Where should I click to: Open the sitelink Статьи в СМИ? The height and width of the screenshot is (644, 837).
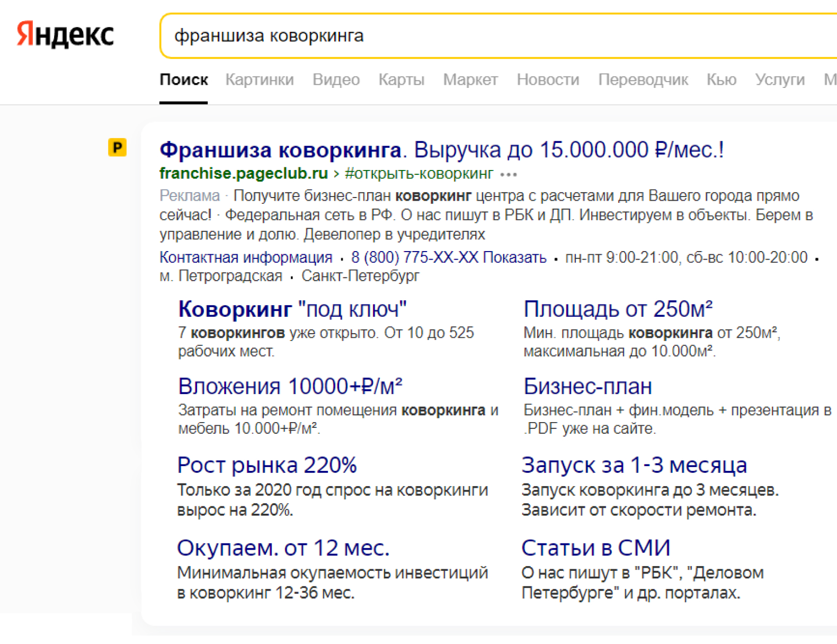596,548
